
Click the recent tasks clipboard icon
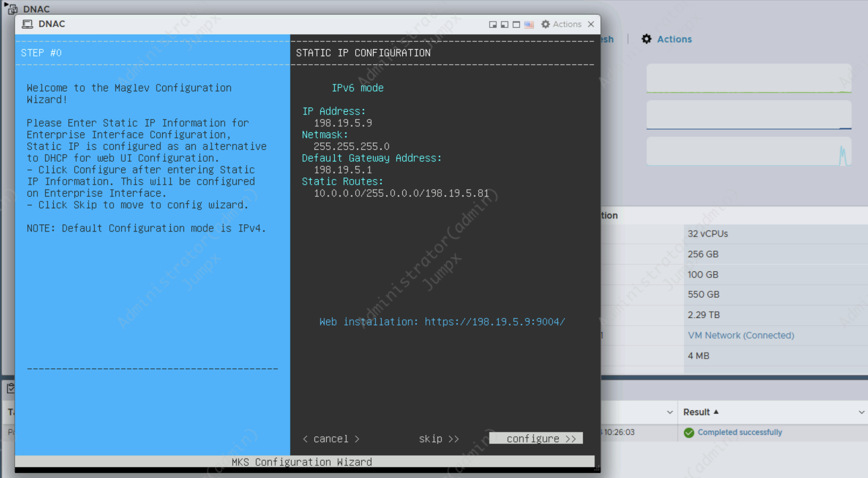pos(10,388)
